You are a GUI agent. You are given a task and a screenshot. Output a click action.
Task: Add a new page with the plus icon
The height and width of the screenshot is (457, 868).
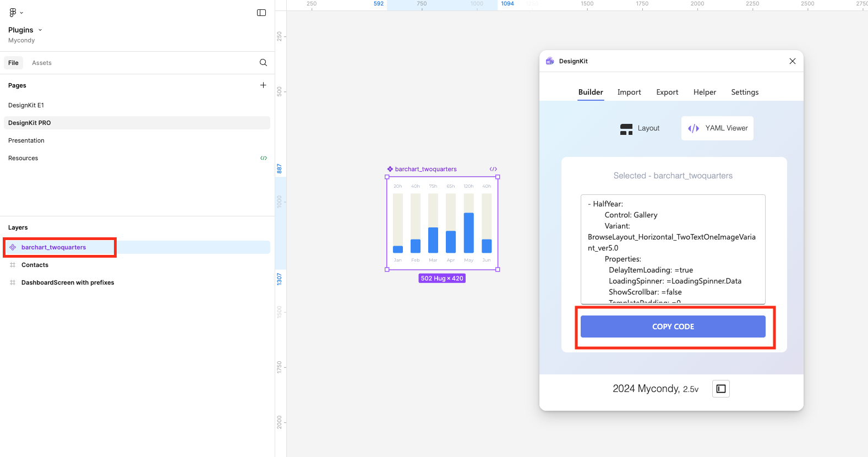(x=263, y=85)
